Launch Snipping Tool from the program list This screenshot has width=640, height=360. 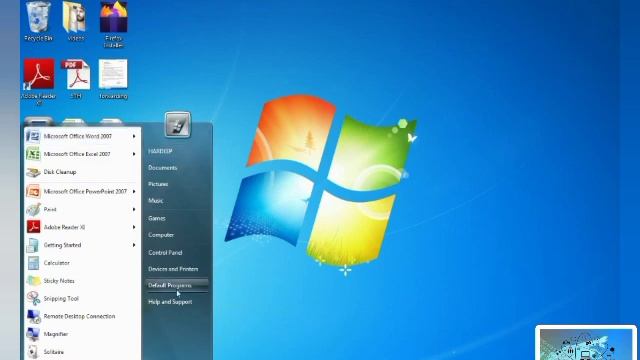tap(61, 298)
